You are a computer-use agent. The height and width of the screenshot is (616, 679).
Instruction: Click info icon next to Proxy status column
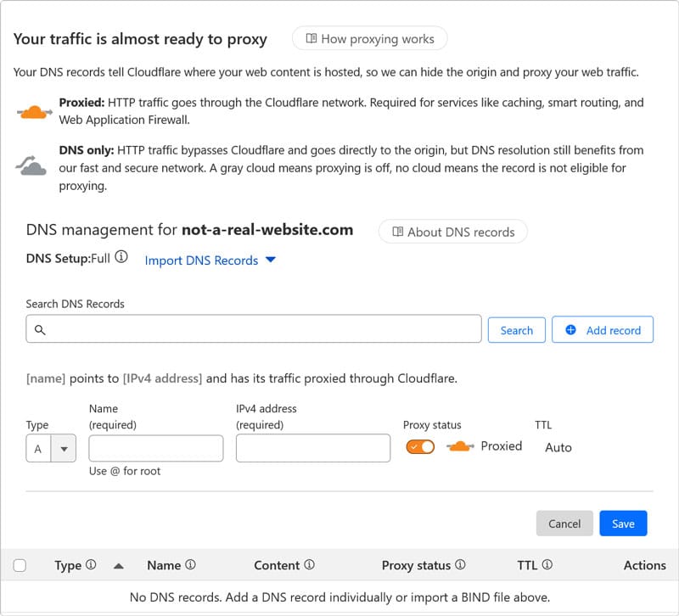460,564
